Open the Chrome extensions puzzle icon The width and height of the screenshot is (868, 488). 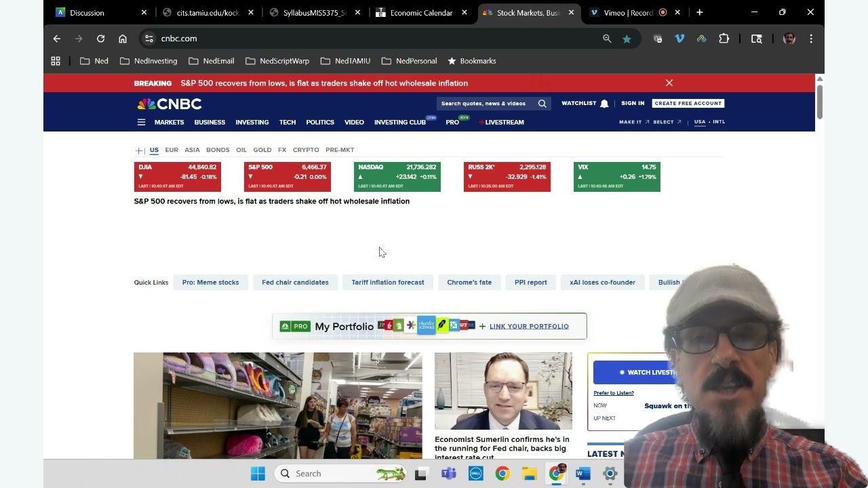[724, 39]
